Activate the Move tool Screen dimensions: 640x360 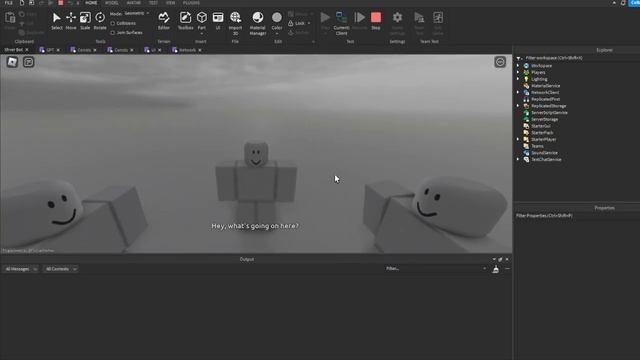(71, 21)
